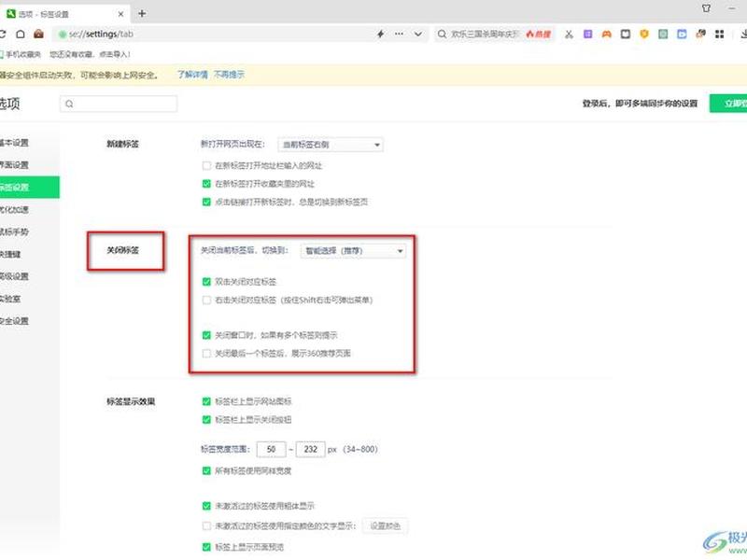Open 鼠标手势 in the sidebar
Screen dimensions: 747x560
(x=14, y=231)
